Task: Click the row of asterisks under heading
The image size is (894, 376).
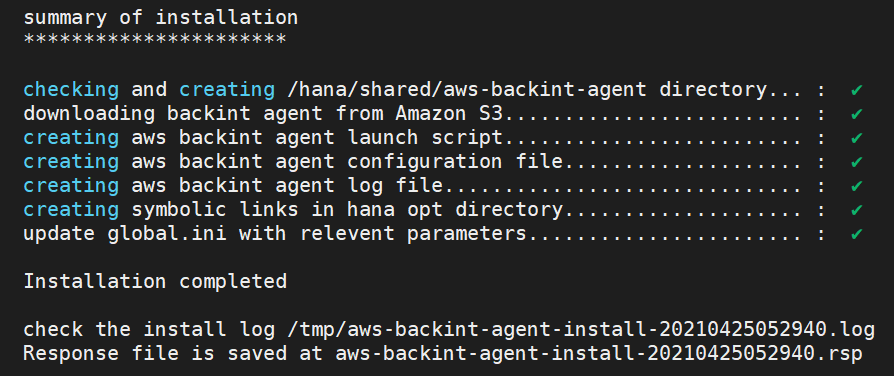Action: 155,41
